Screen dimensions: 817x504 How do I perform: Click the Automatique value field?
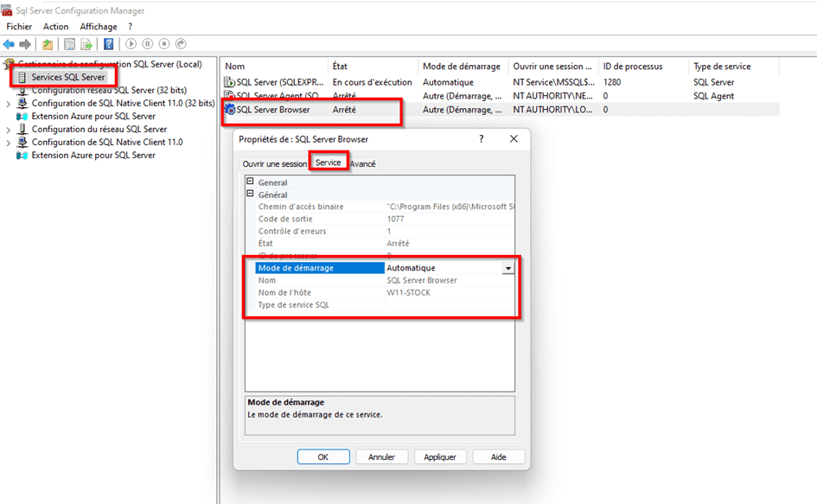tap(444, 268)
